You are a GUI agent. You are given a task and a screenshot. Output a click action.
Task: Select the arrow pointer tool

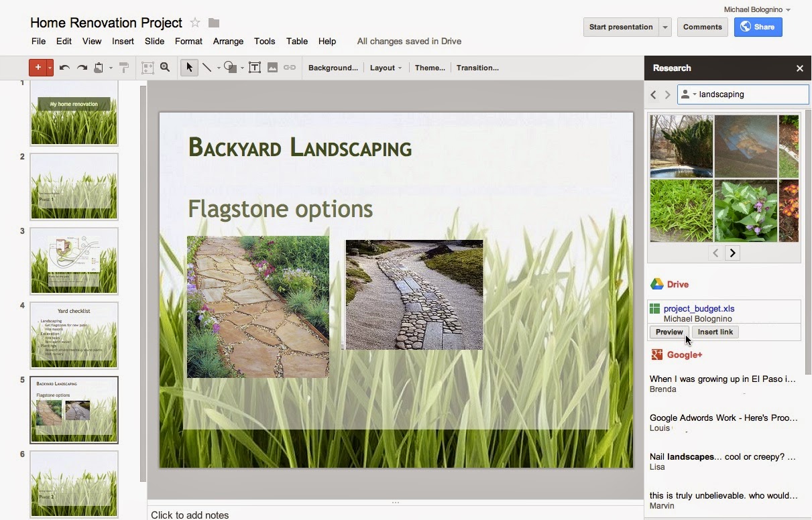pyautogui.click(x=189, y=68)
